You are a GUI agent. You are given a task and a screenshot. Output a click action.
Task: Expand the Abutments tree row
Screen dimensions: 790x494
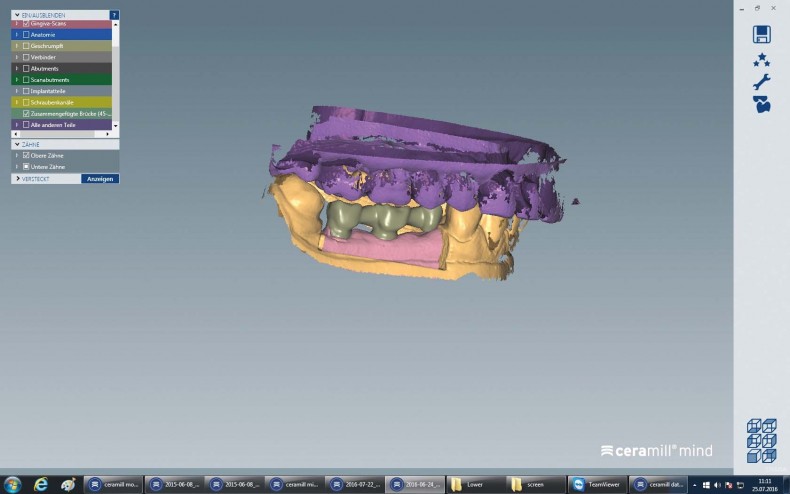pyautogui.click(x=16, y=68)
